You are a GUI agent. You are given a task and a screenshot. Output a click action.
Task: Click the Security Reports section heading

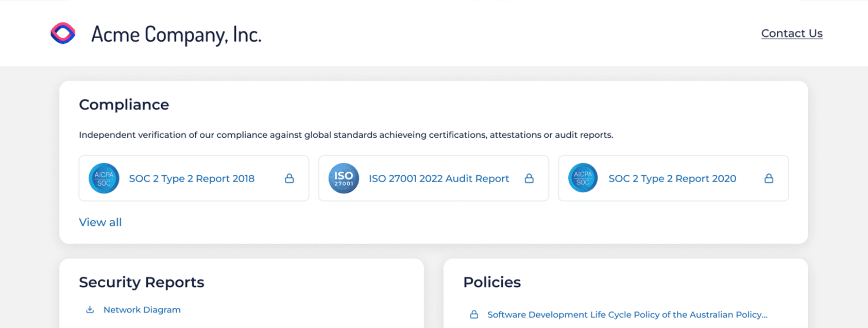[142, 282]
